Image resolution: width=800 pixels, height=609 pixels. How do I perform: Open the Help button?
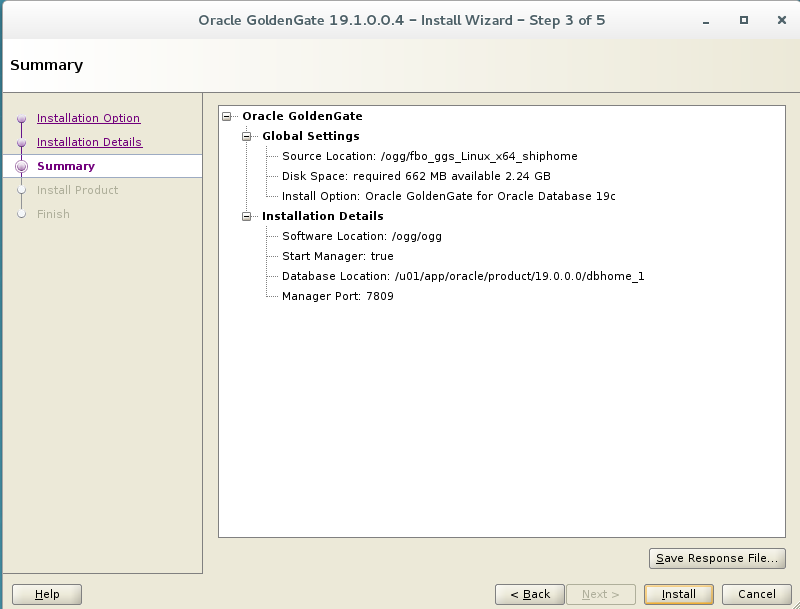pos(47,594)
